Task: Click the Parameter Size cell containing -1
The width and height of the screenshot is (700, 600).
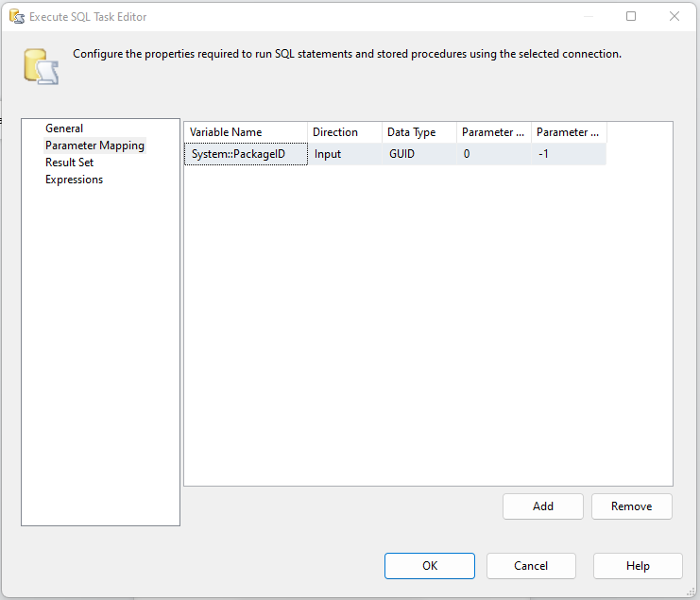Action: [x=569, y=154]
